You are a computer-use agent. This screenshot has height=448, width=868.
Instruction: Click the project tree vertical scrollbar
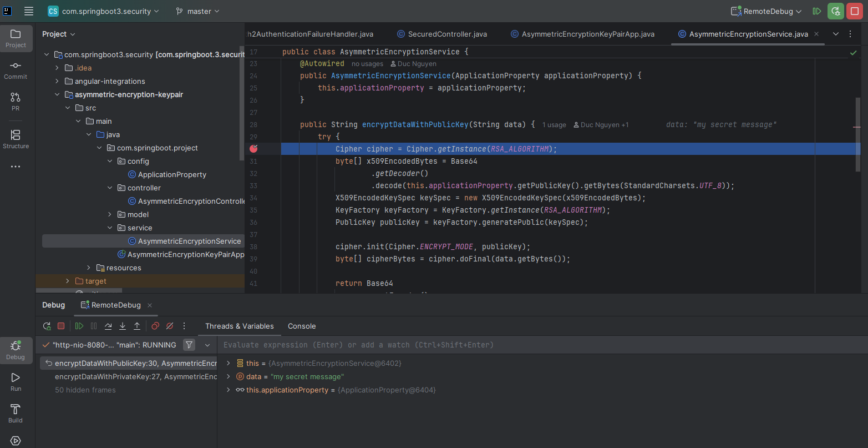241,103
